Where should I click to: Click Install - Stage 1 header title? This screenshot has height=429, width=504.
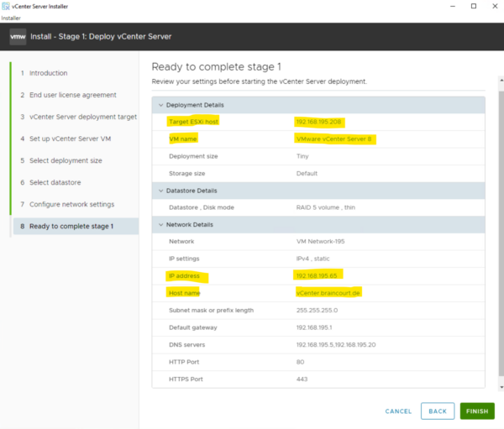coord(101,37)
